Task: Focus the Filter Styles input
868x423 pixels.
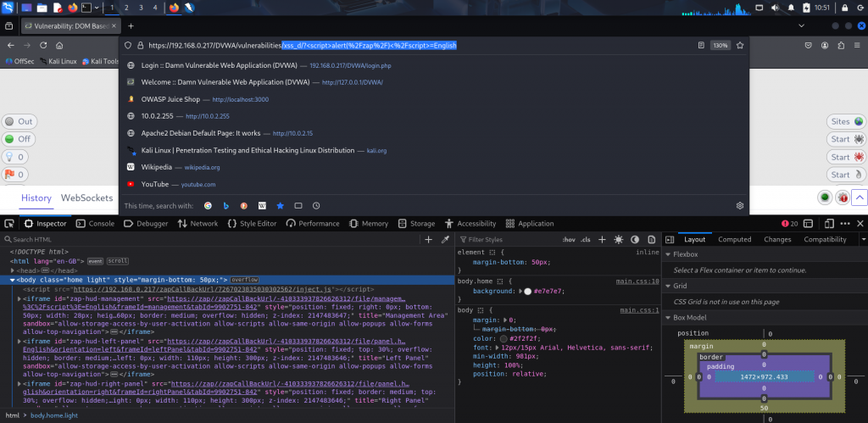Action: coord(509,240)
